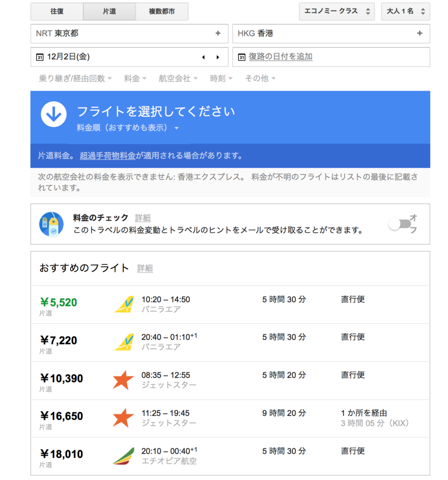Click the 10:20 – 14:50 flight time

165,300
